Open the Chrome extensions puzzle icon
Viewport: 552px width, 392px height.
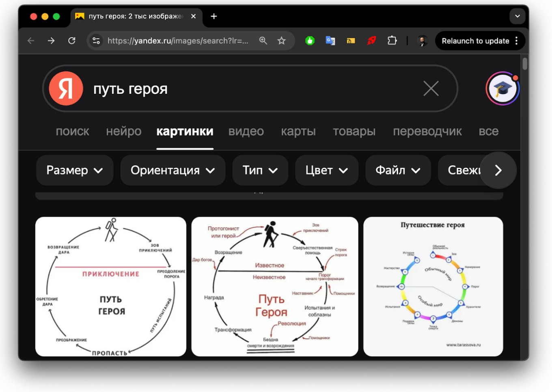(x=392, y=41)
